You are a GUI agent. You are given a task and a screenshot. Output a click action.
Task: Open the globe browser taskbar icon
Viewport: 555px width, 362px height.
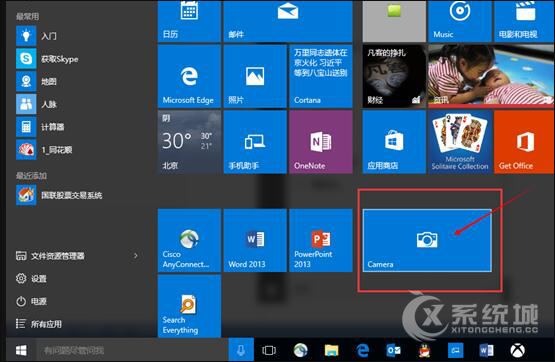click(301, 350)
